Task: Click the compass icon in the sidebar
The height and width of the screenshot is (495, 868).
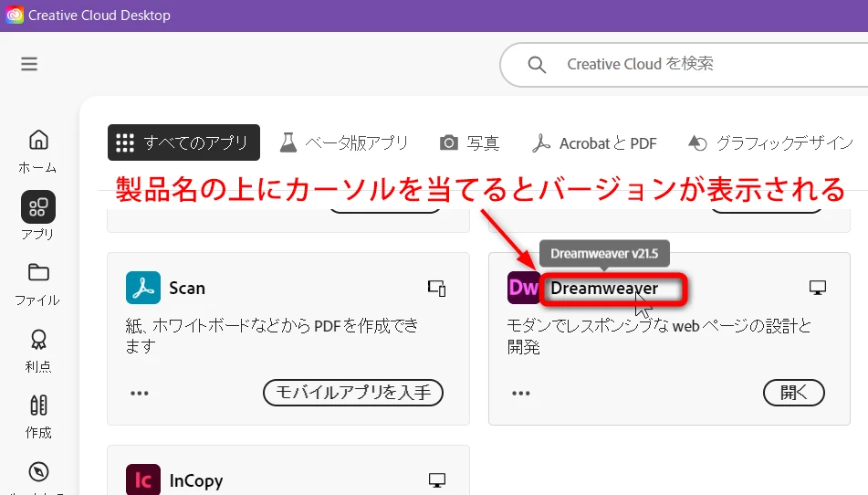Action: coord(38,472)
